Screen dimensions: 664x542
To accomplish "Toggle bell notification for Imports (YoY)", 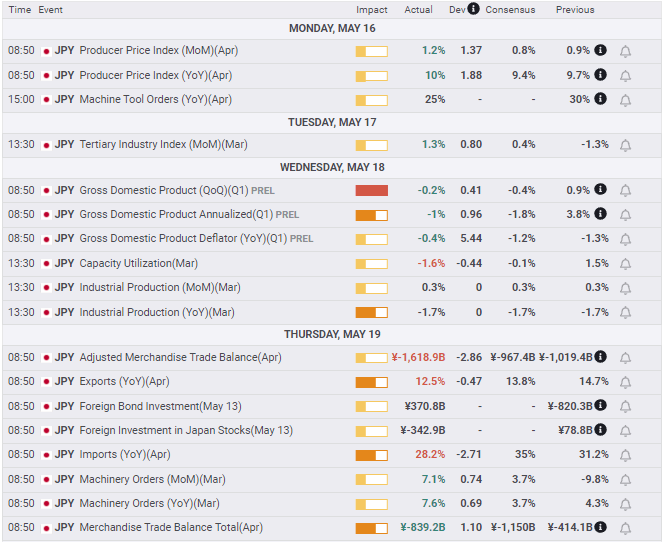I will [x=625, y=455].
